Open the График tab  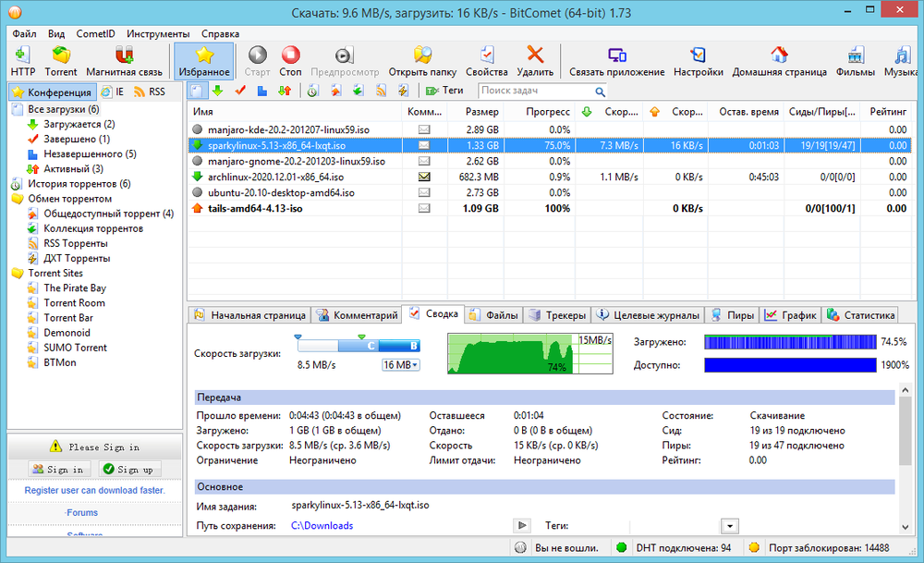coord(790,315)
